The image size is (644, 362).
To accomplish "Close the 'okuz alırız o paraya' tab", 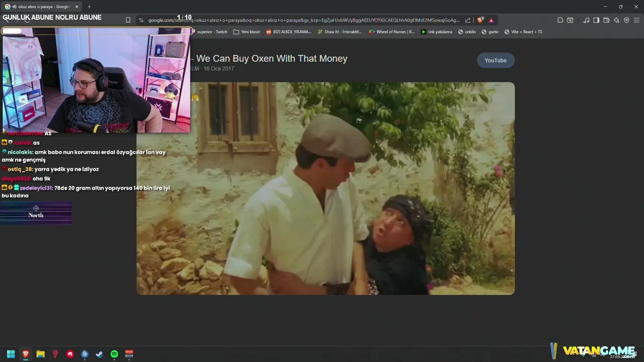I will pos(76,7).
